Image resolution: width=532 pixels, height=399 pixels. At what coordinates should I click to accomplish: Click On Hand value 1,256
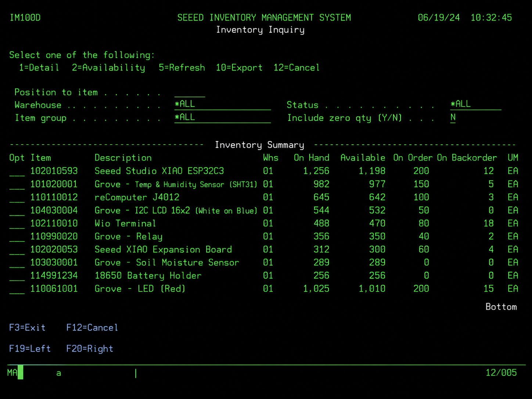316,171
